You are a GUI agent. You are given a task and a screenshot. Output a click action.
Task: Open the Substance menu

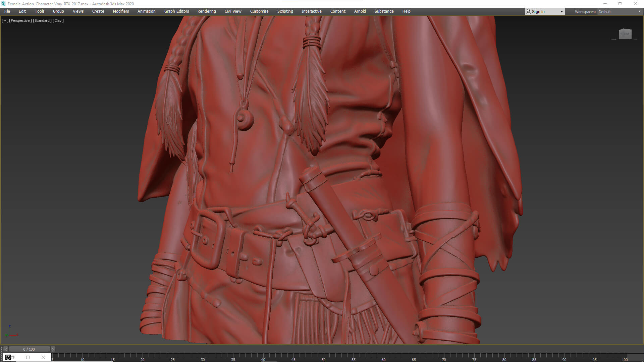click(x=384, y=11)
